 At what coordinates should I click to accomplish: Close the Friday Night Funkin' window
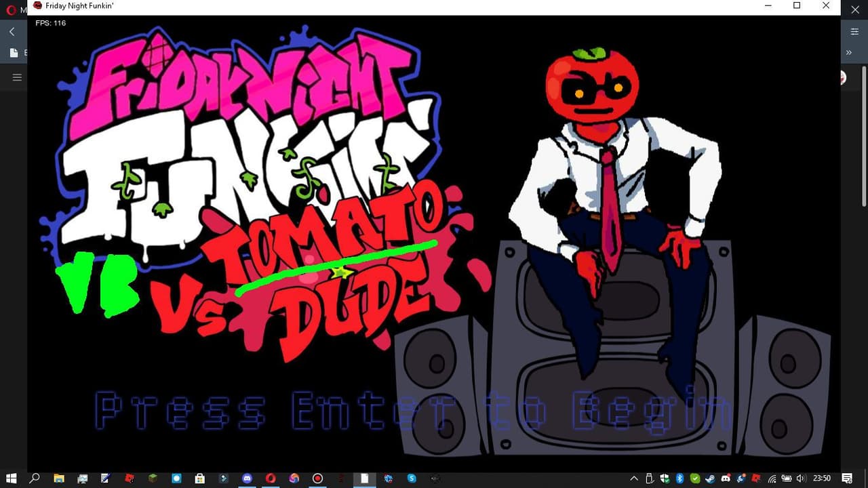[826, 5]
